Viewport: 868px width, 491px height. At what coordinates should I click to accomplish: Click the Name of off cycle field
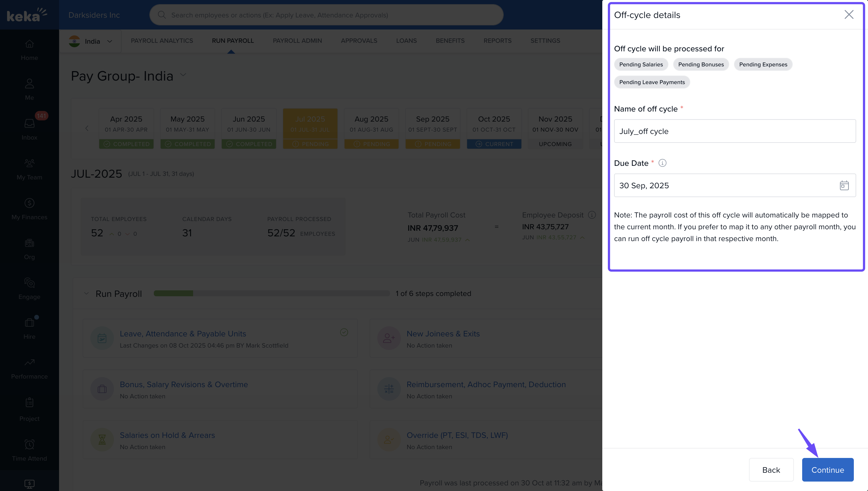click(735, 131)
